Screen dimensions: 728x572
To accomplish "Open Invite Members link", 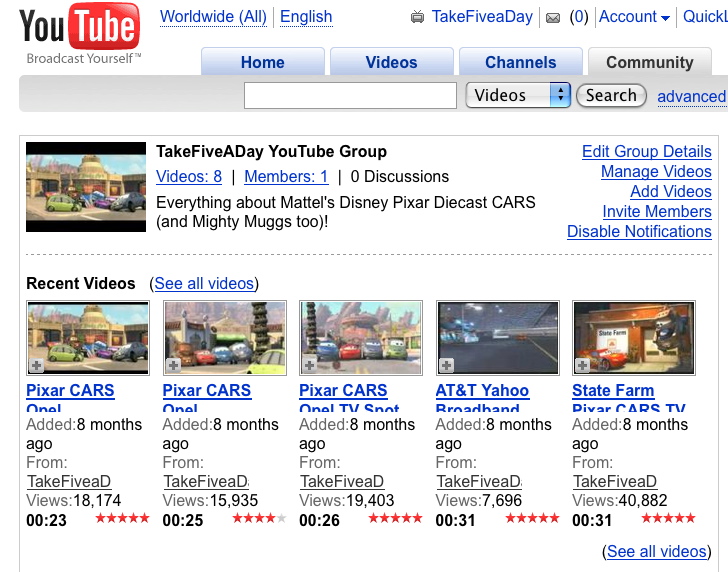I will click(657, 211).
